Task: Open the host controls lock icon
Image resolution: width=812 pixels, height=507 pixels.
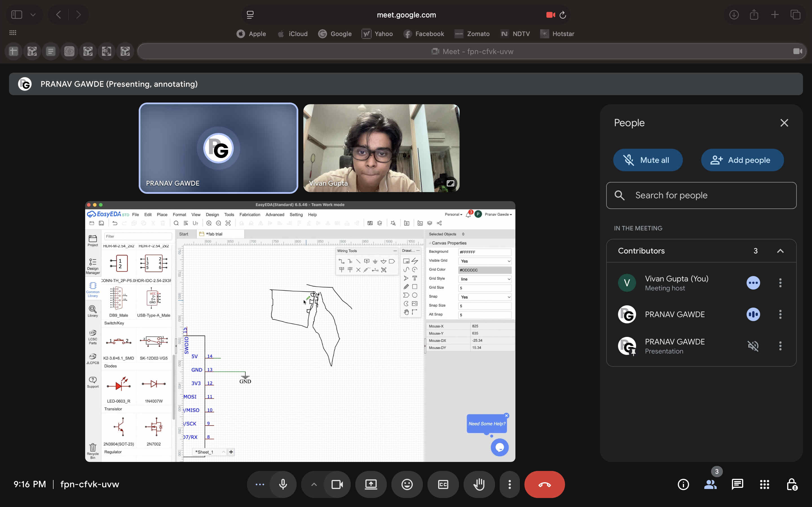Action: pyautogui.click(x=791, y=484)
